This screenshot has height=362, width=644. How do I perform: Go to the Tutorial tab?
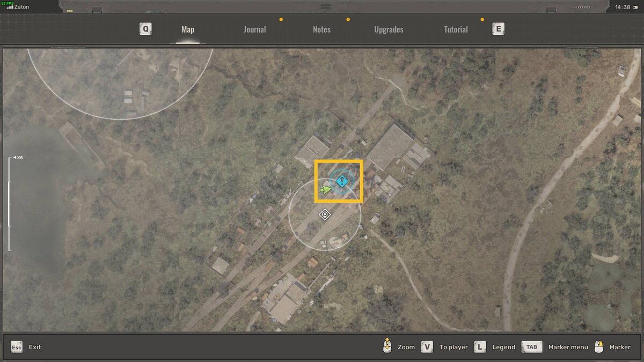(x=456, y=29)
